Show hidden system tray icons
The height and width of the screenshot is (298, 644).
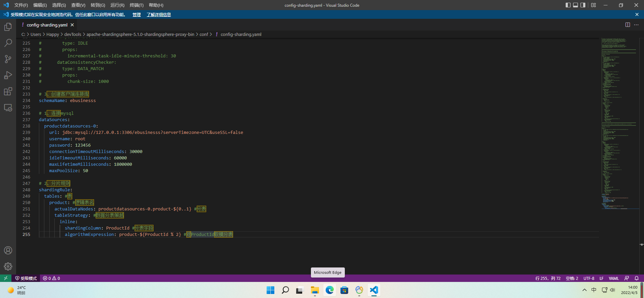585,290
